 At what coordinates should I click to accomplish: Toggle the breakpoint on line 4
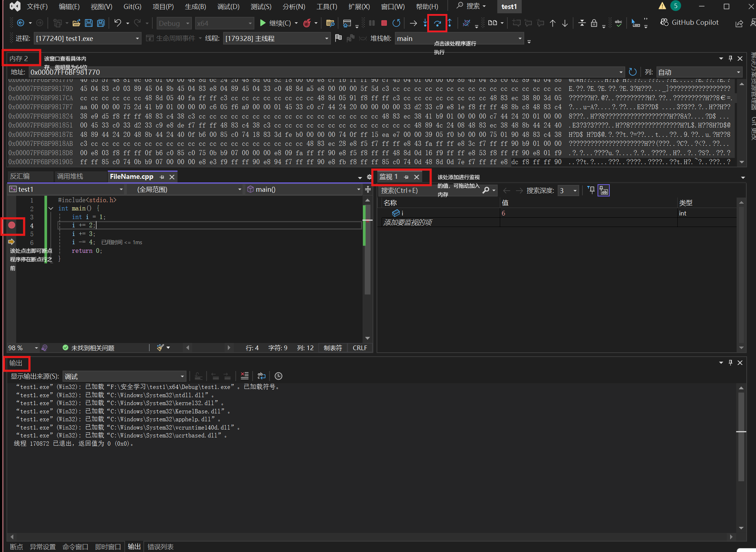[12, 225]
